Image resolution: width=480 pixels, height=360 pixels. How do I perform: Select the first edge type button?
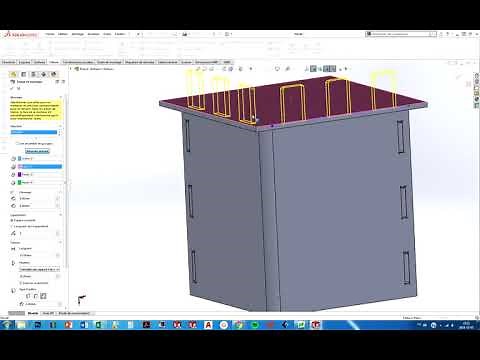pos(28,296)
